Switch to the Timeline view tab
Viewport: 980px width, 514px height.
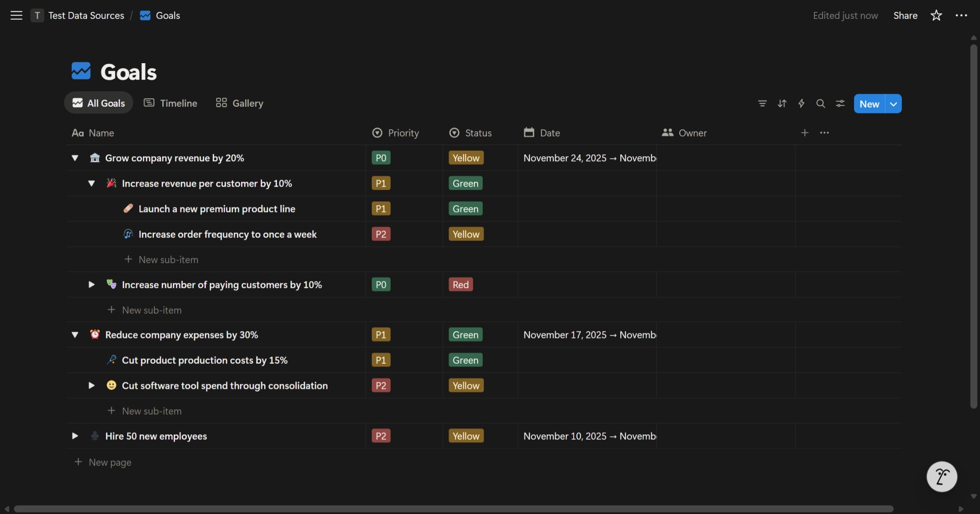pyautogui.click(x=171, y=103)
